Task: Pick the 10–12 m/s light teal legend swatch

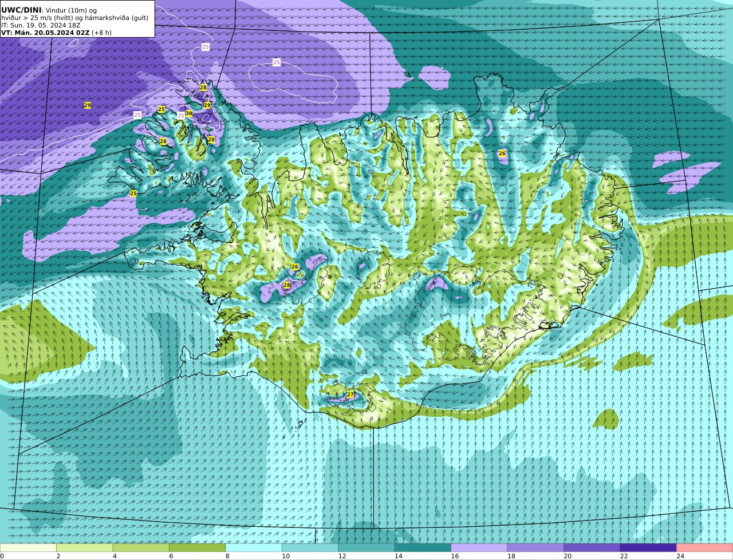Action: 310,548
